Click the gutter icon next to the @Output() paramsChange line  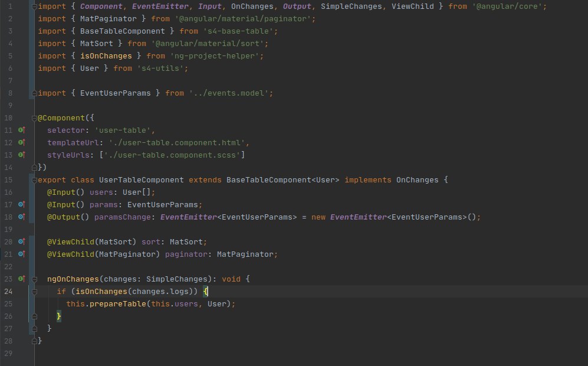[22, 217]
